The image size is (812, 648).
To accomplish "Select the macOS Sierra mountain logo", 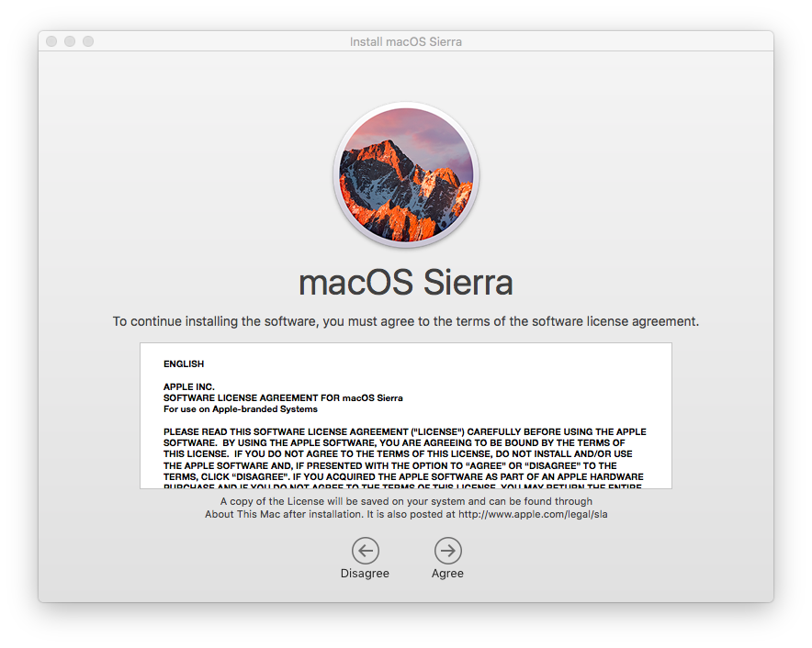I will [x=406, y=175].
